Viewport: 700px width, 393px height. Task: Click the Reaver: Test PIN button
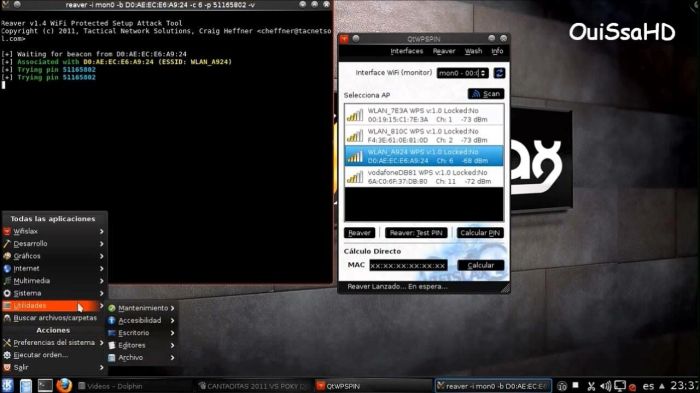pyautogui.click(x=416, y=233)
